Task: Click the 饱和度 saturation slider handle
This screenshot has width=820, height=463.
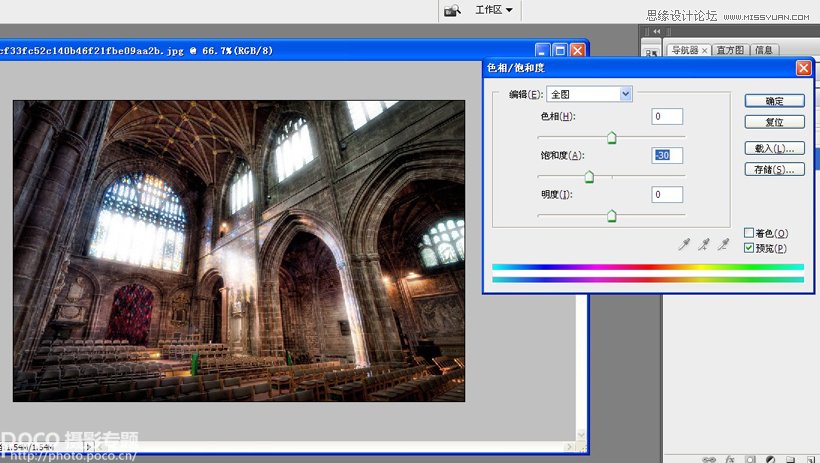Action: click(589, 177)
